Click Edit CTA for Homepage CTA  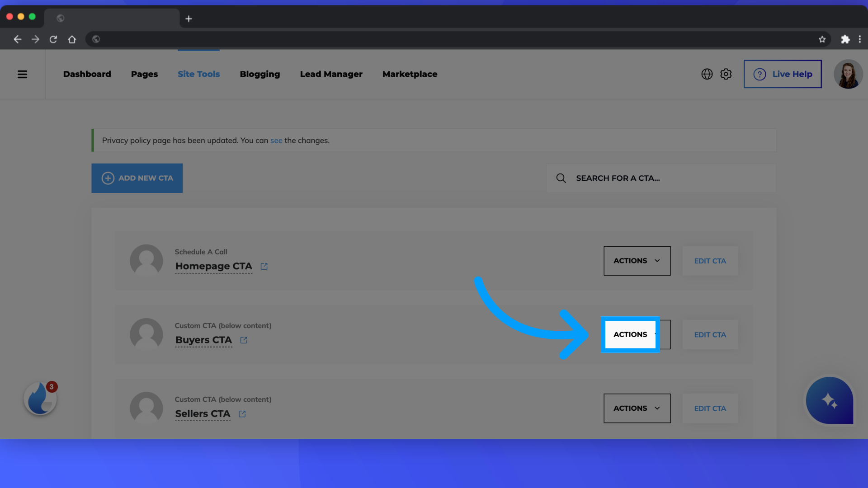pyautogui.click(x=710, y=261)
